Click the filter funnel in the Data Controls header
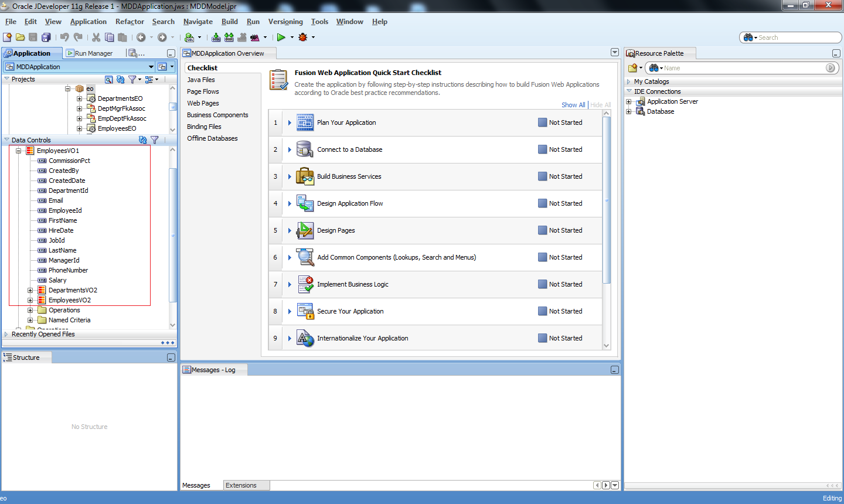Screen dimensions: 844x504 point(155,140)
